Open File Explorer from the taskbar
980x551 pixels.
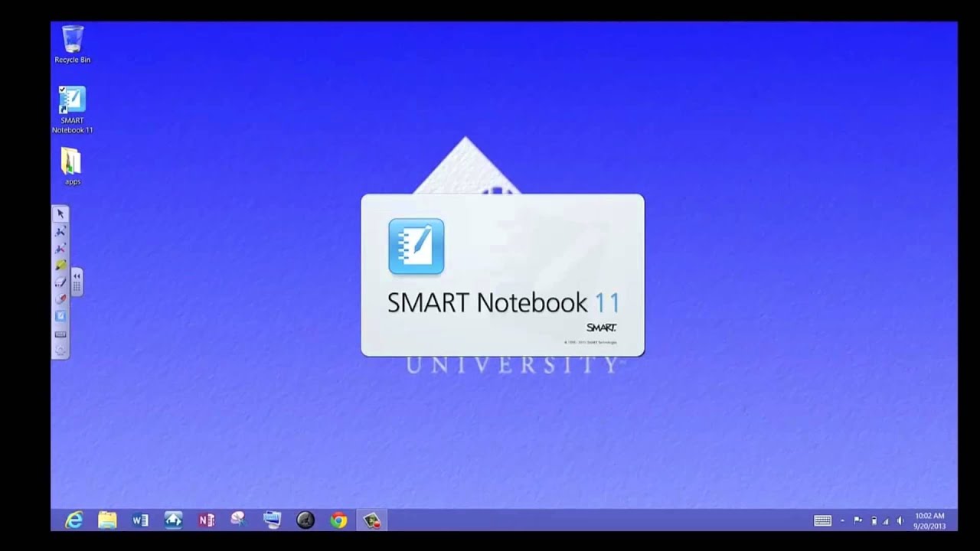point(107,520)
